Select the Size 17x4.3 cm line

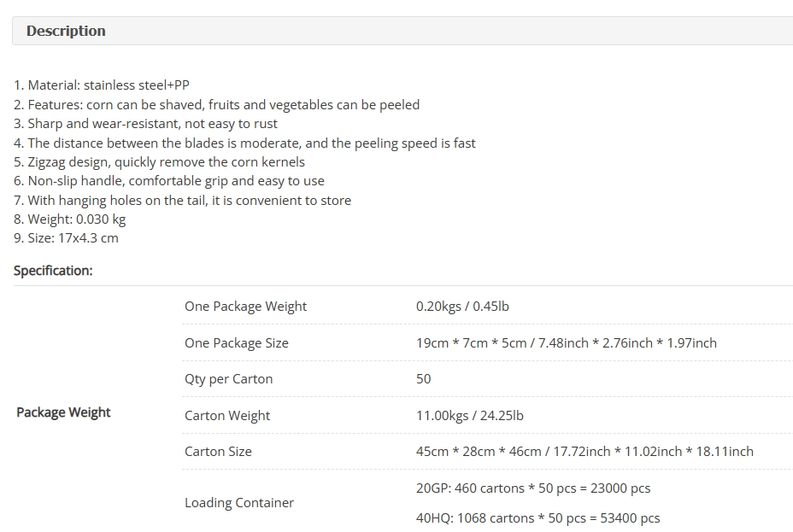(x=67, y=238)
